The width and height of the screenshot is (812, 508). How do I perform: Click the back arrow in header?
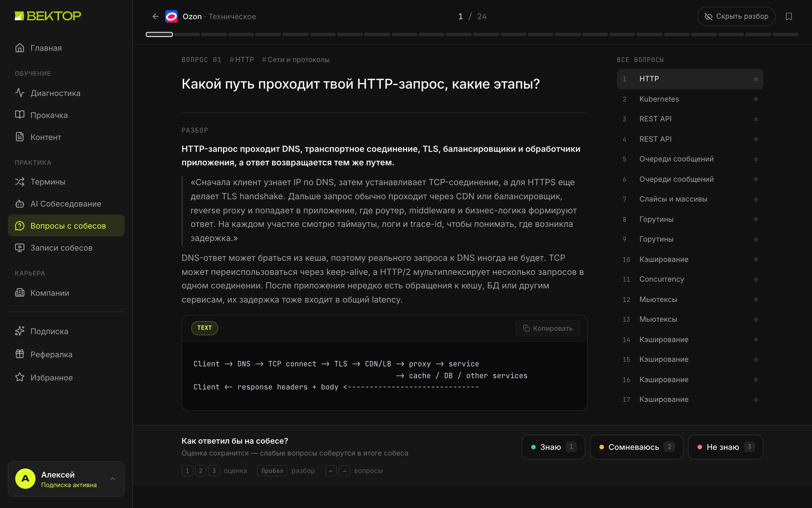click(x=155, y=16)
